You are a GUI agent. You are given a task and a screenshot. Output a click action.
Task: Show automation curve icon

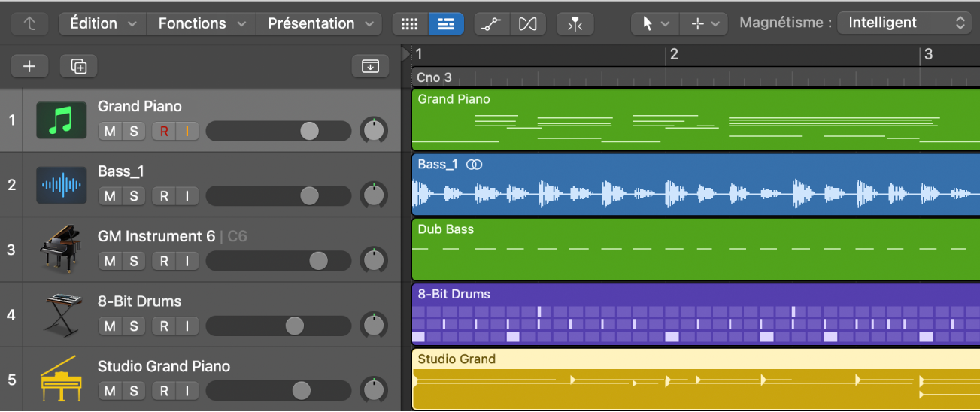[x=491, y=23]
